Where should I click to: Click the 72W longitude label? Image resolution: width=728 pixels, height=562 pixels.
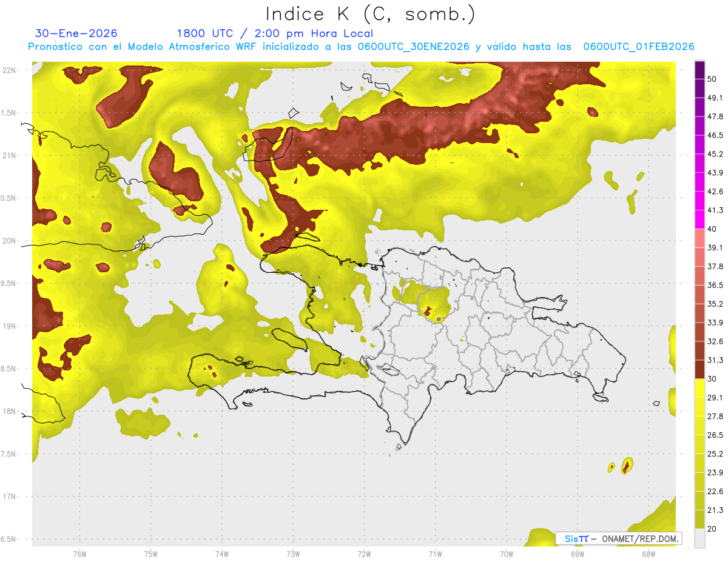coord(364,554)
